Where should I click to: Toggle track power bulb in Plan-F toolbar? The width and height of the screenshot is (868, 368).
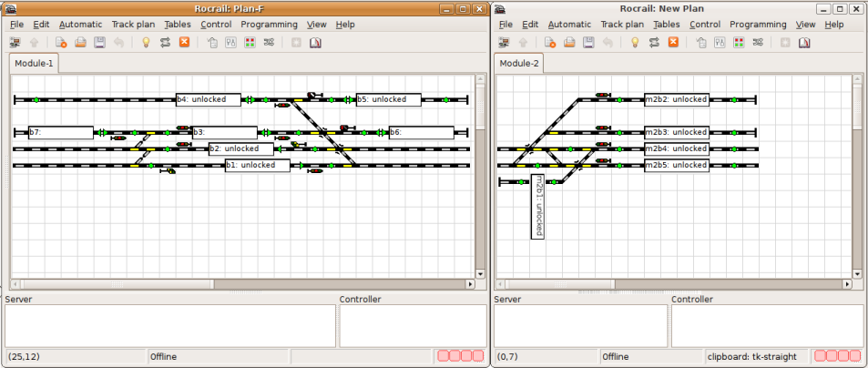[x=146, y=42]
